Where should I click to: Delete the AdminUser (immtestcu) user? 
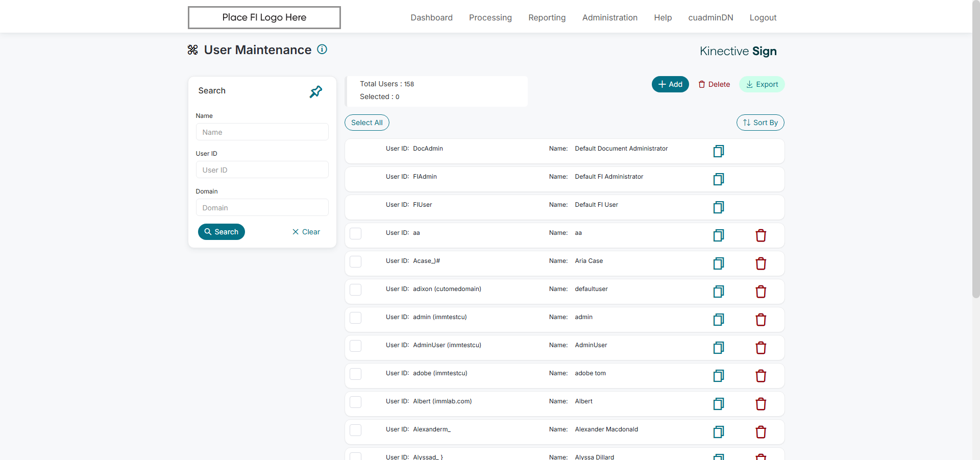[761, 348]
